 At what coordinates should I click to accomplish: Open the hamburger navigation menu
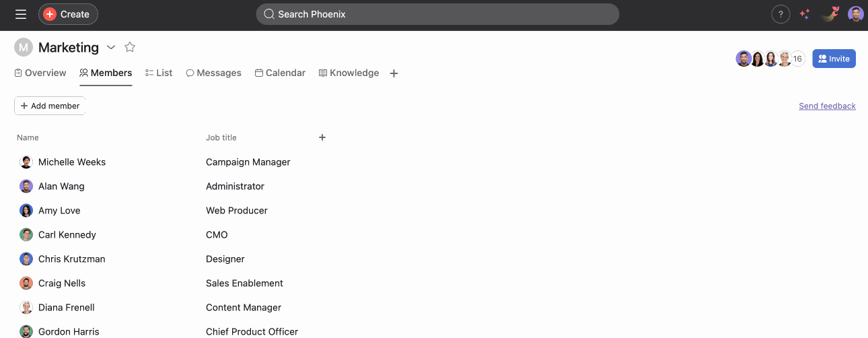(21, 14)
